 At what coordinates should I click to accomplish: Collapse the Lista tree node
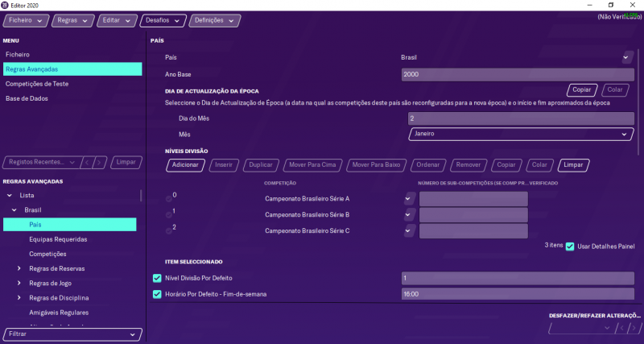tap(10, 196)
